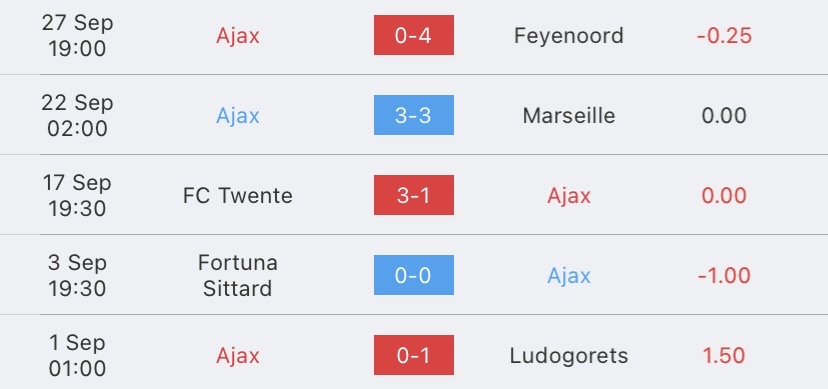Open the Marseille team link
This screenshot has height=389, width=828.
pos(569,116)
